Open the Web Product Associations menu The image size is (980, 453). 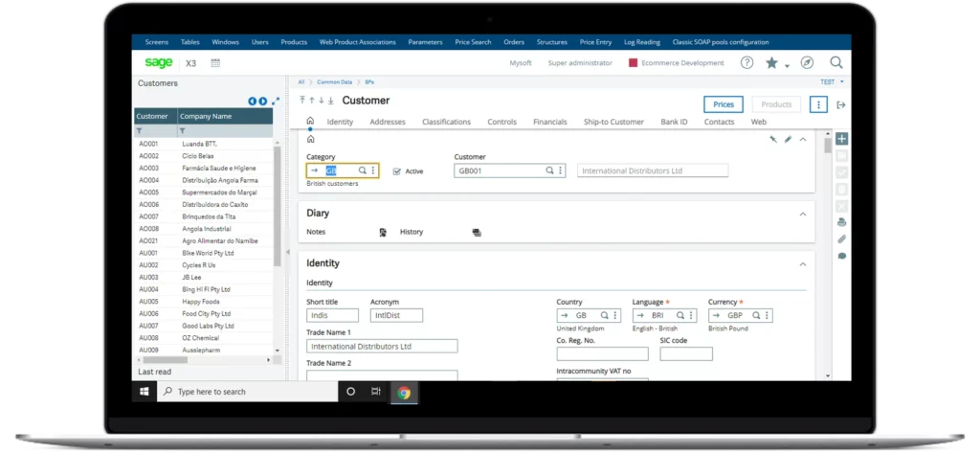point(358,42)
